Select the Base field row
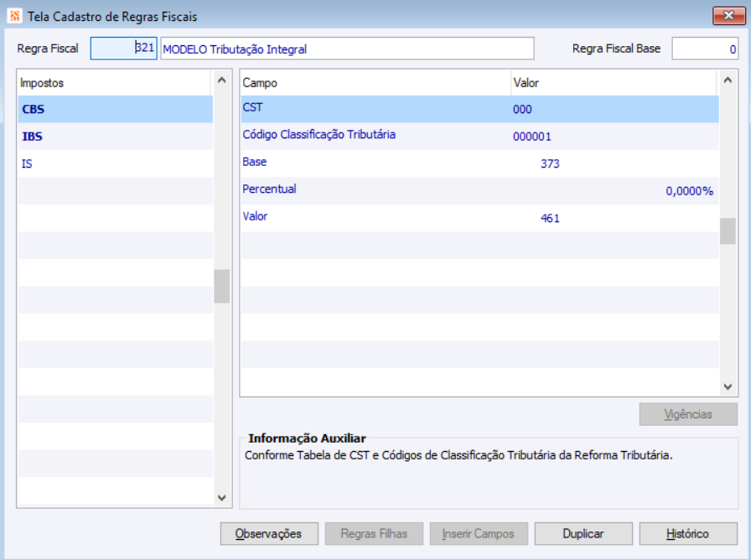 point(479,163)
